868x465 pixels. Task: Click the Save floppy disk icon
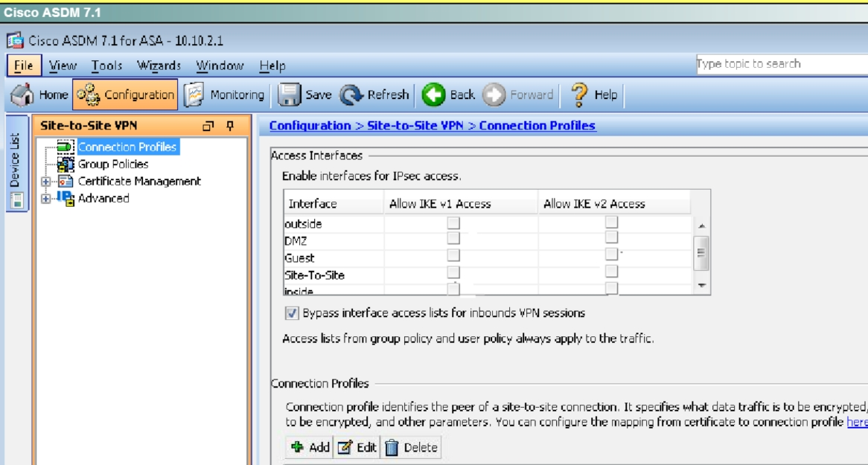[289, 94]
